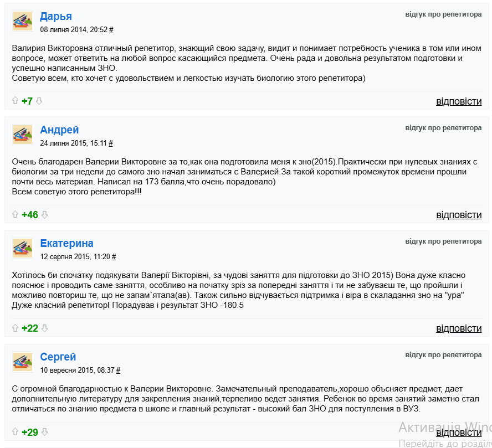The image size is (492, 448).
Task: Open permalink # of 12 серпня 2015 review
Action: 114,257
